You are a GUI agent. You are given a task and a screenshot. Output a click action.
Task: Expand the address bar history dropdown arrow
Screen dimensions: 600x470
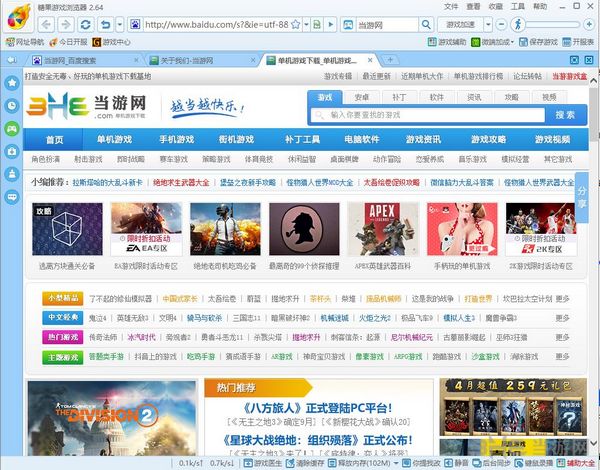306,25
